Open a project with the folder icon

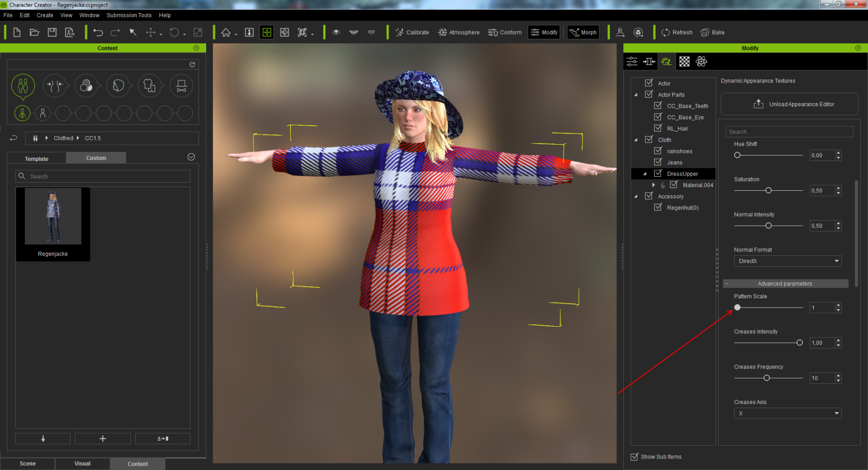[34, 33]
